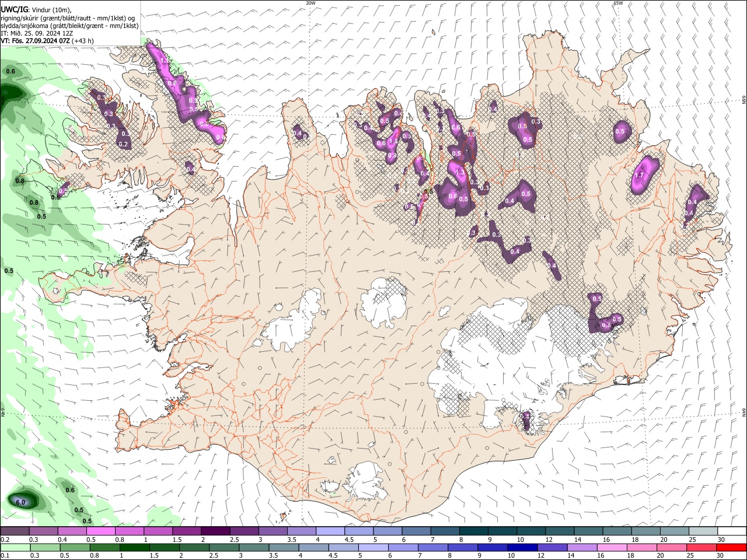This screenshot has height=560, width=747.
Task: Click the light grey 25 swatch on the purple scale
Action: (703, 531)
